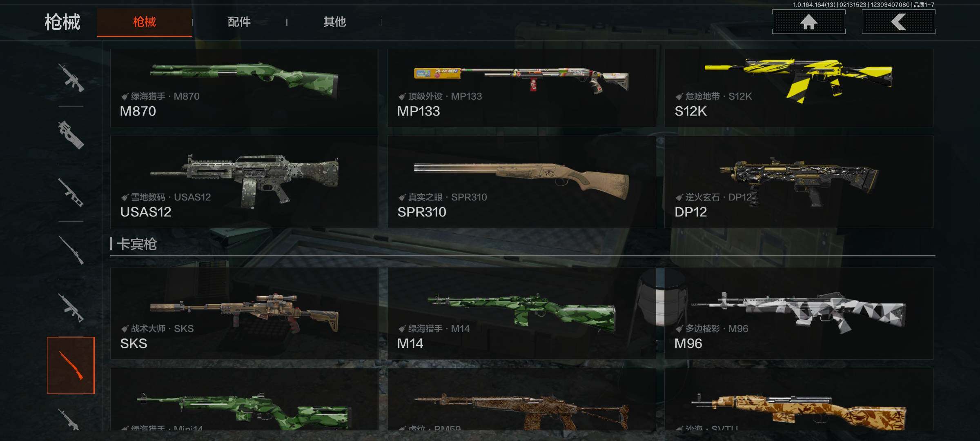Select the MP133 weapon card
This screenshot has height=441, width=980.
(x=521, y=88)
